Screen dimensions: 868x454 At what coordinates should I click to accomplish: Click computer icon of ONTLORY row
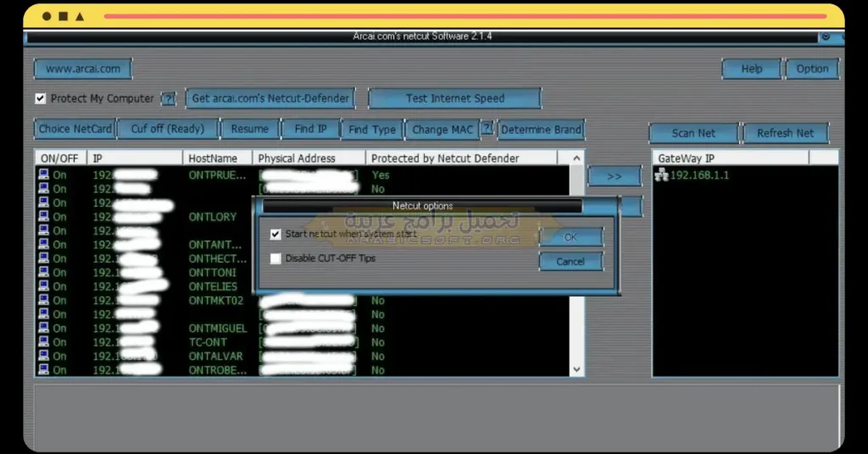point(44,217)
